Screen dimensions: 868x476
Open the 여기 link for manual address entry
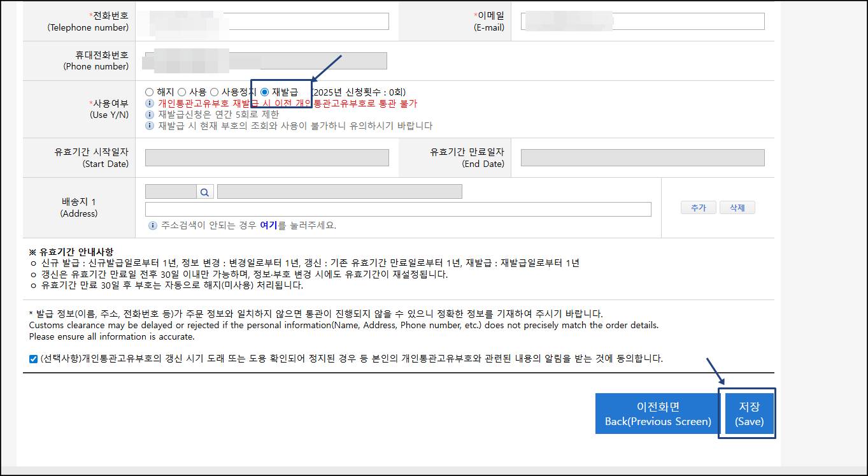270,225
